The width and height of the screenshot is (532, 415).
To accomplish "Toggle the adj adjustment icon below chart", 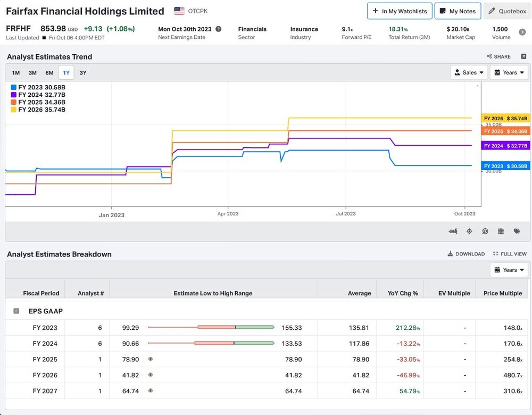I will (453, 231).
